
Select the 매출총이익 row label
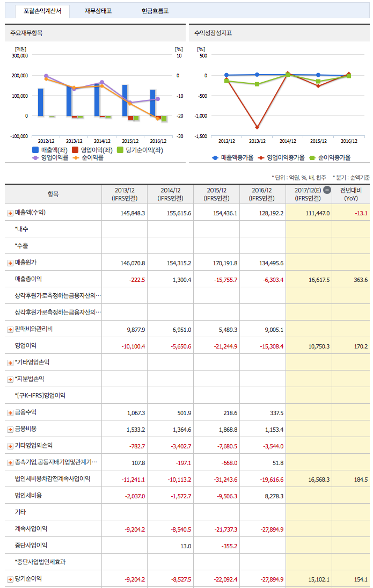click(x=28, y=279)
